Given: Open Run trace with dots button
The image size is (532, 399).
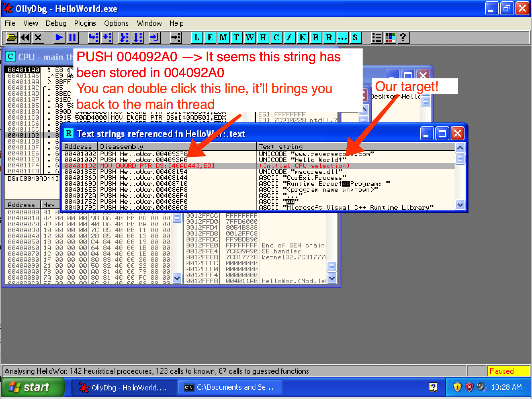Looking at the screenshot, I should (342, 37).
